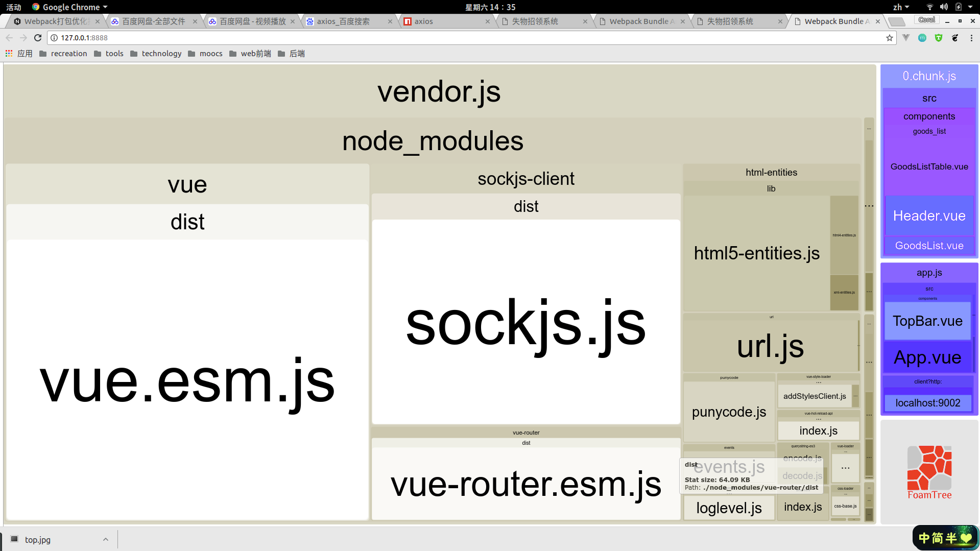980x551 pixels.
Task: Select the sockjs.js block in treemap
Action: 525,322
